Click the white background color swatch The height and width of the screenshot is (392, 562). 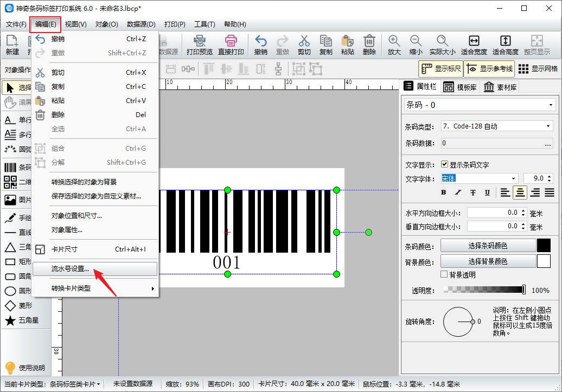pos(544,261)
